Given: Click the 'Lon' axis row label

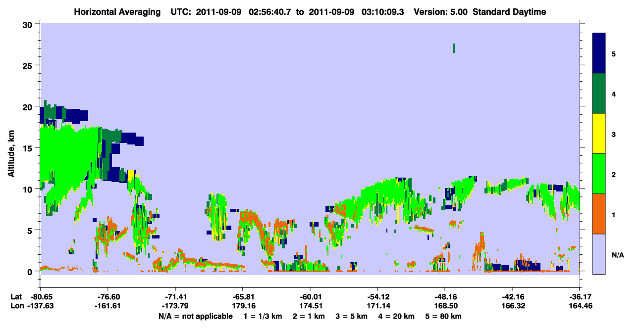Looking at the screenshot, I should click(x=16, y=306).
